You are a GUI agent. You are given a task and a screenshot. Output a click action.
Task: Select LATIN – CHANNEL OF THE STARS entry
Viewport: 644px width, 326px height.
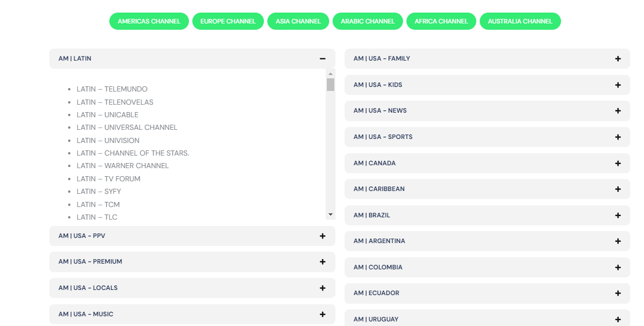point(133,153)
